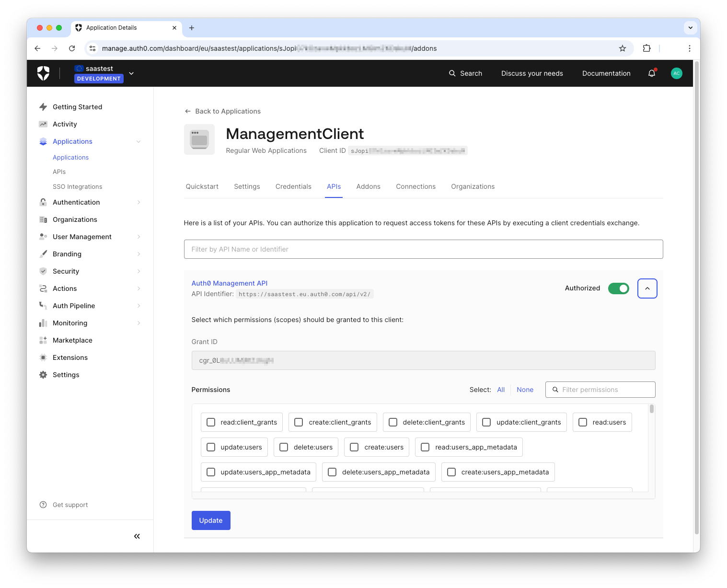Check the update:client_grants permission
727x588 pixels.
tap(486, 422)
